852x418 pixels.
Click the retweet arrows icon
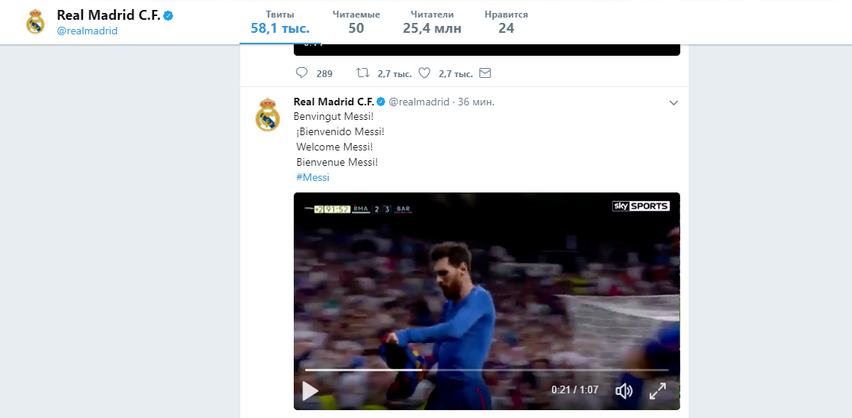pos(362,73)
